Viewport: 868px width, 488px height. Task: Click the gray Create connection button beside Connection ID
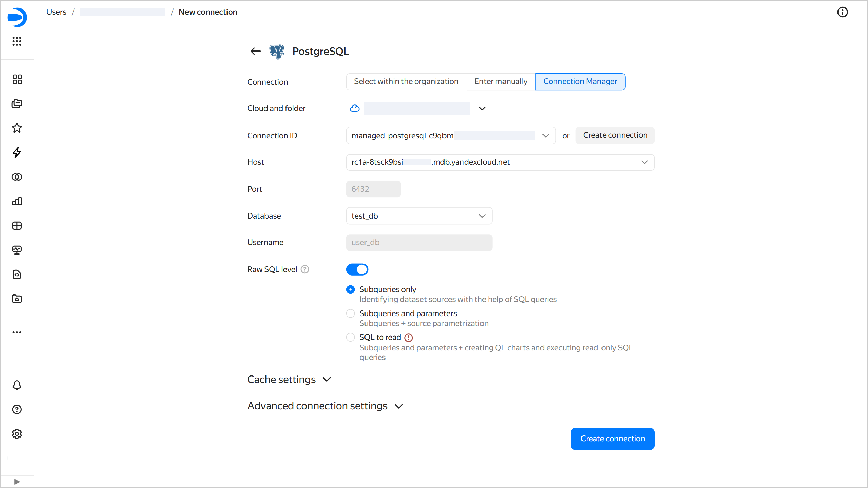point(615,135)
